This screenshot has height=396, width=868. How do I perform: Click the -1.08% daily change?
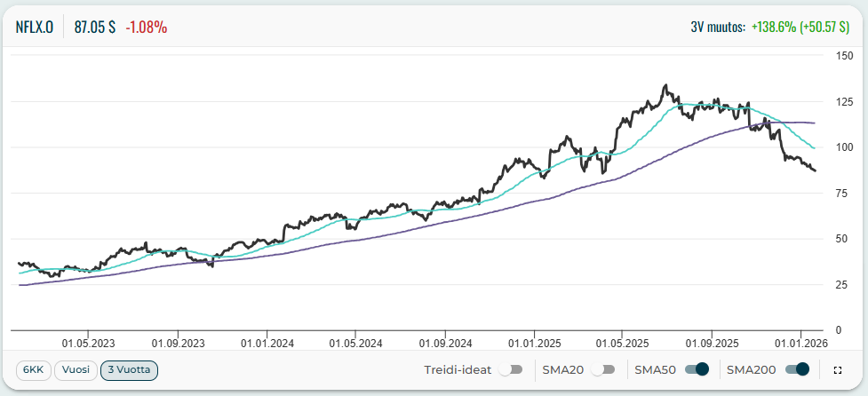click(147, 27)
